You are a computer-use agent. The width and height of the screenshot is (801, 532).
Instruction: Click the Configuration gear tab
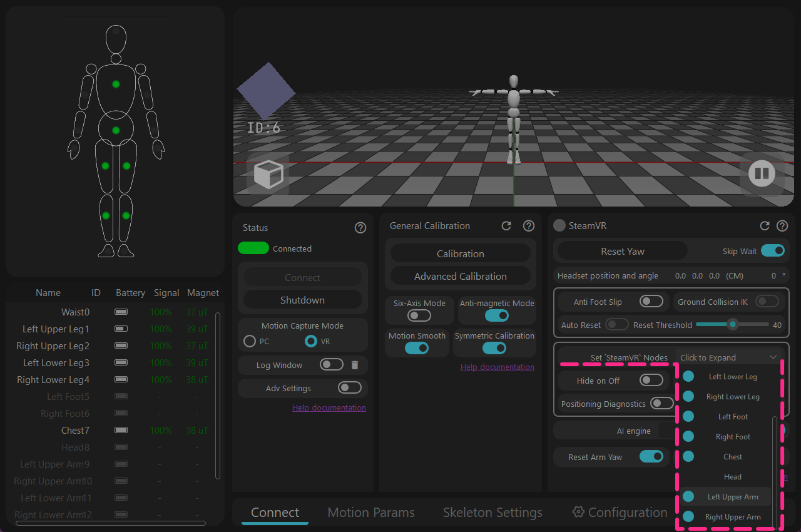point(620,513)
